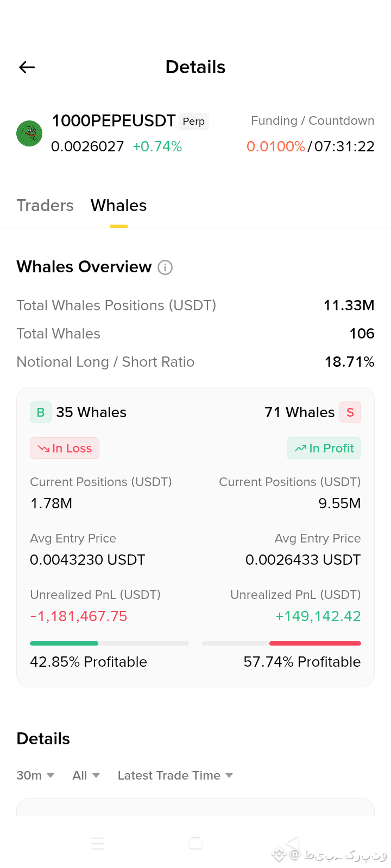Screen dimensions: 391x868
Task: Tap the 1000PEPEUSDT pair title
Action: pyautogui.click(x=113, y=120)
